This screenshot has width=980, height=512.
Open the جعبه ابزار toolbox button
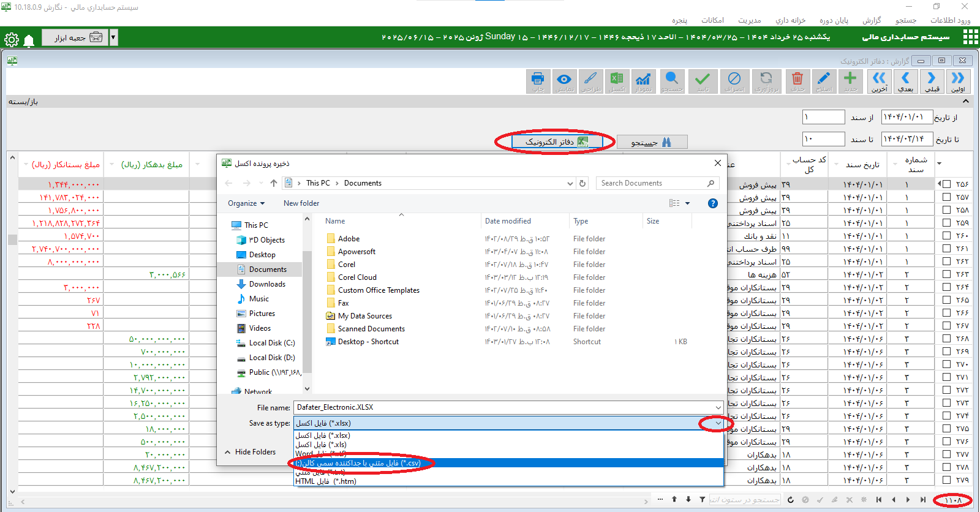75,37
